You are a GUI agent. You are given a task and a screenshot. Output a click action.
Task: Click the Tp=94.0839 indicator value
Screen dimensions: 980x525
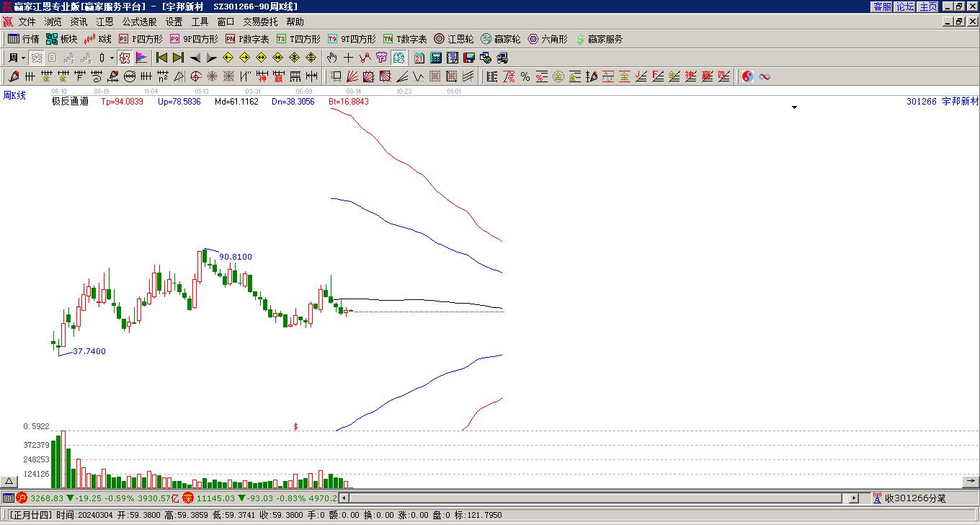coord(122,102)
